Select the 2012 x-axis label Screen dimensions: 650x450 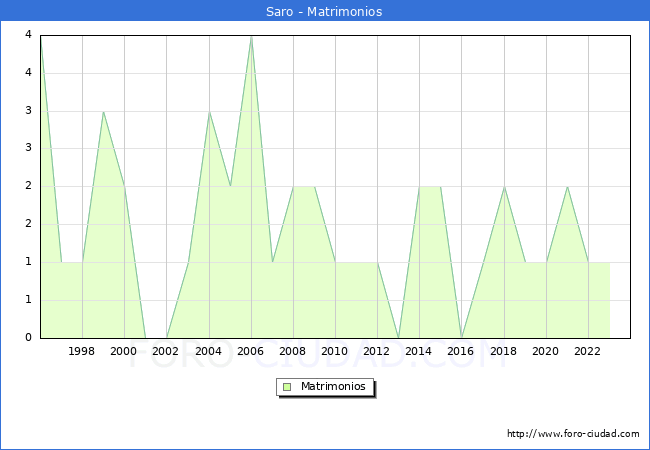click(x=376, y=351)
